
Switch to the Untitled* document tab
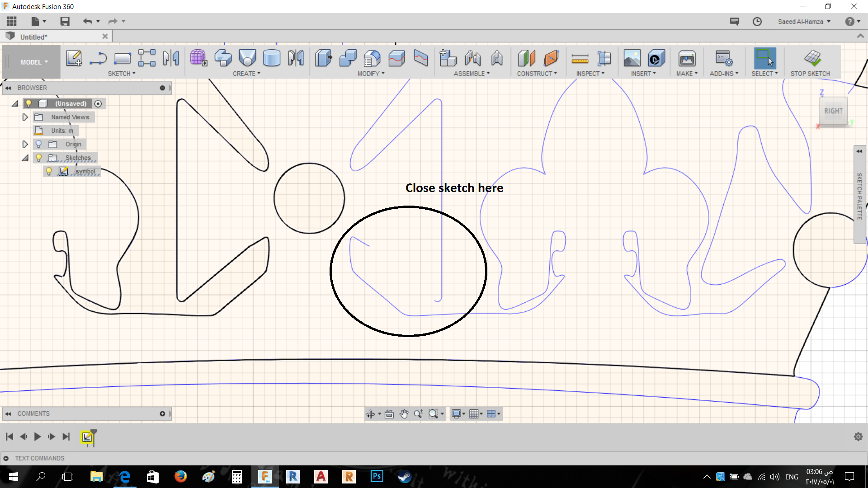point(57,37)
